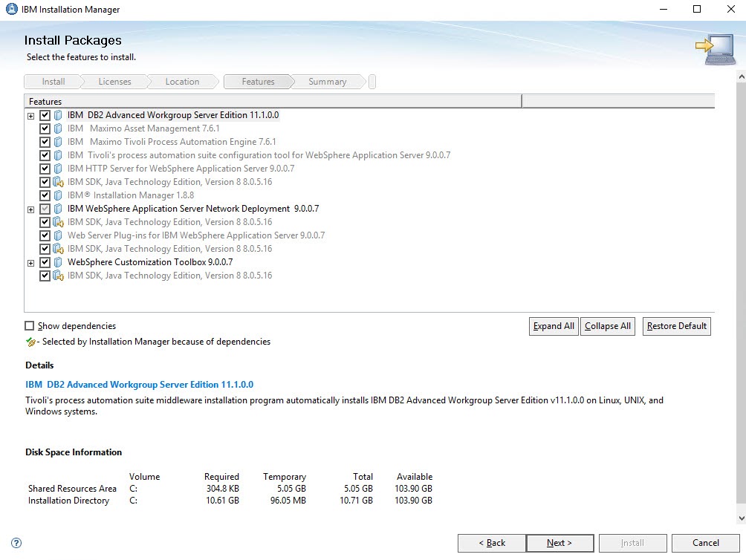Viewport: 746px width, 560px height.
Task: Click the '10.61 GB' required value
Action: [x=222, y=501]
